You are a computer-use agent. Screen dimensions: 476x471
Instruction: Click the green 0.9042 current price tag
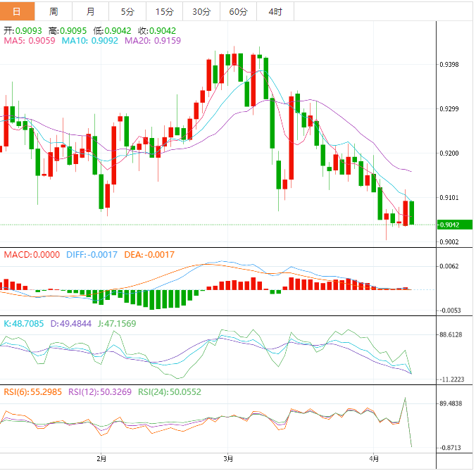(454, 225)
